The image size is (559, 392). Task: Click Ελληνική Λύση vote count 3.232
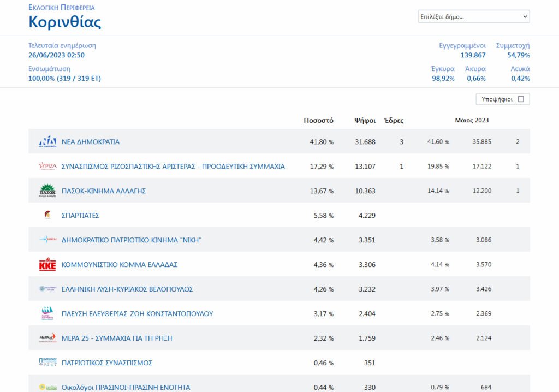pyautogui.click(x=367, y=289)
